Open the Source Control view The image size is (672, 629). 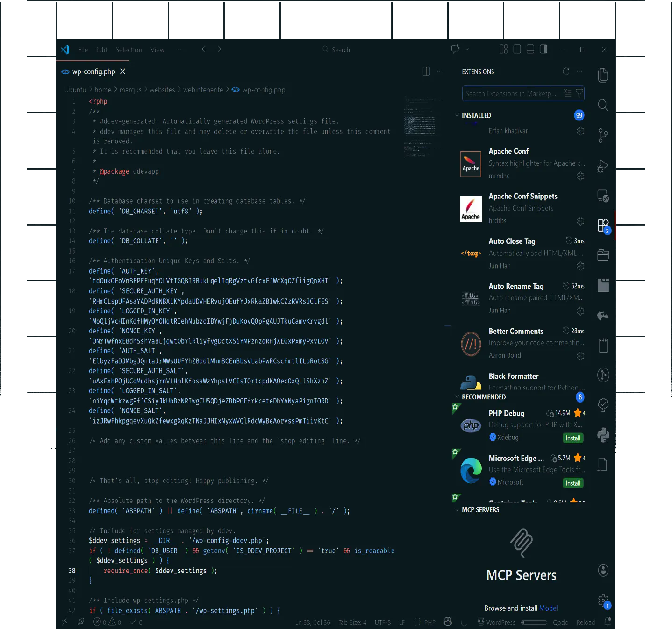(603, 136)
